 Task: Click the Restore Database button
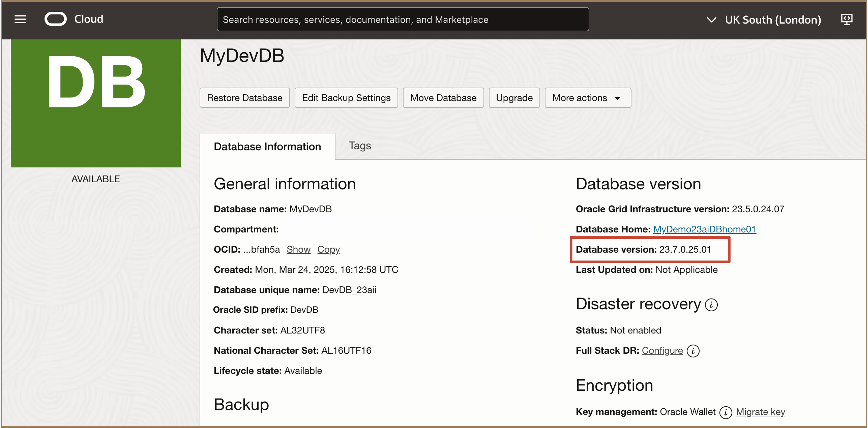tap(244, 98)
